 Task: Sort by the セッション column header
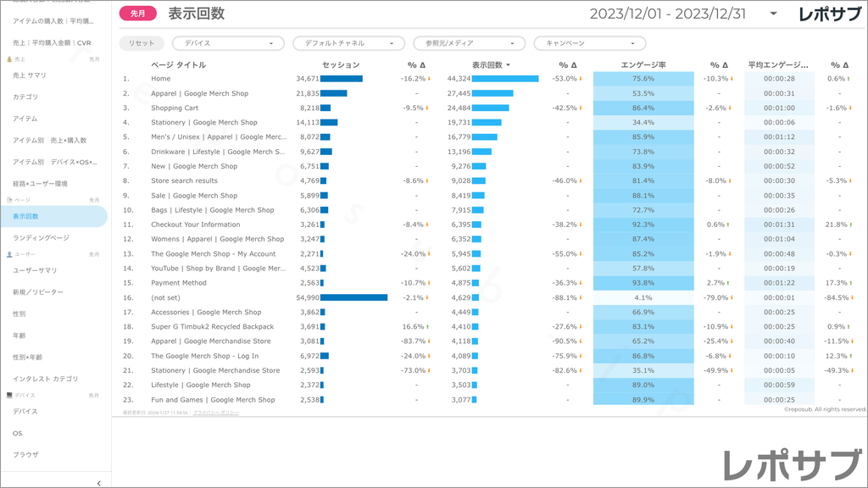click(341, 65)
